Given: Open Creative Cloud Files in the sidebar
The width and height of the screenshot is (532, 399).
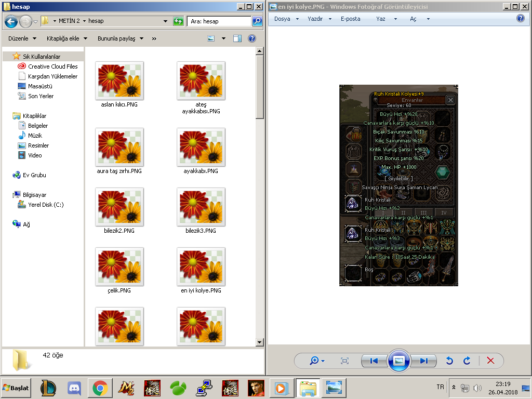Looking at the screenshot, I should point(52,66).
